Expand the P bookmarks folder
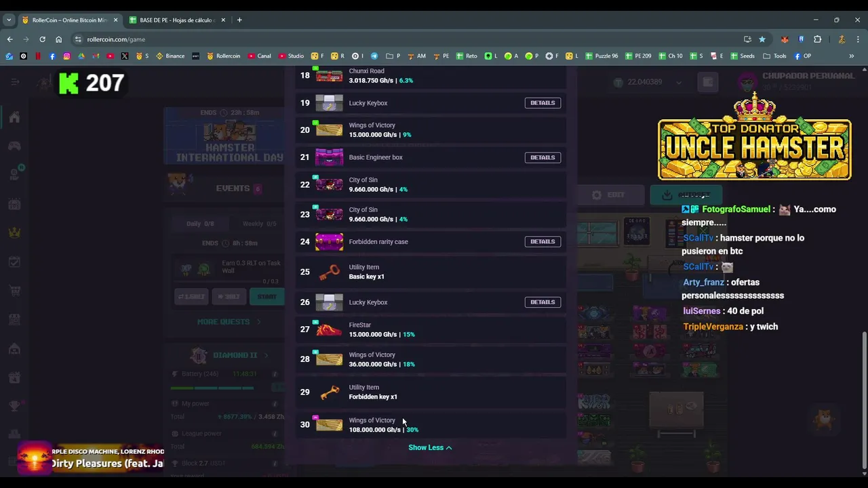The width and height of the screenshot is (868, 488). click(x=393, y=56)
